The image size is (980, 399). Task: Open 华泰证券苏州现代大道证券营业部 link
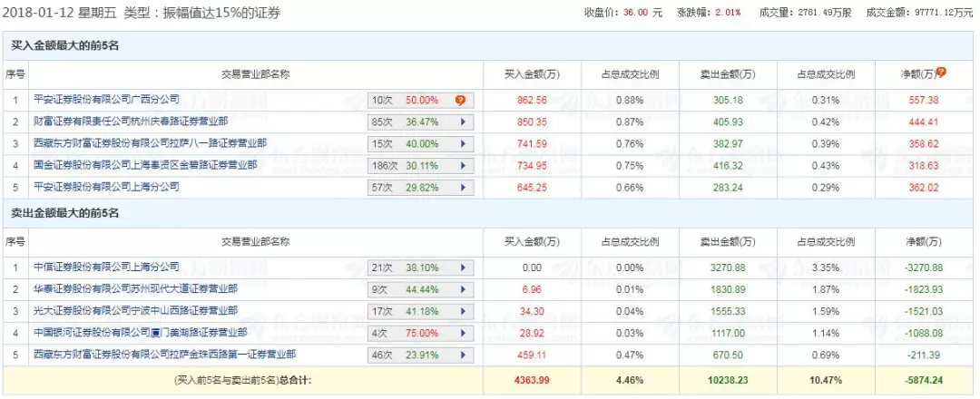(135, 289)
